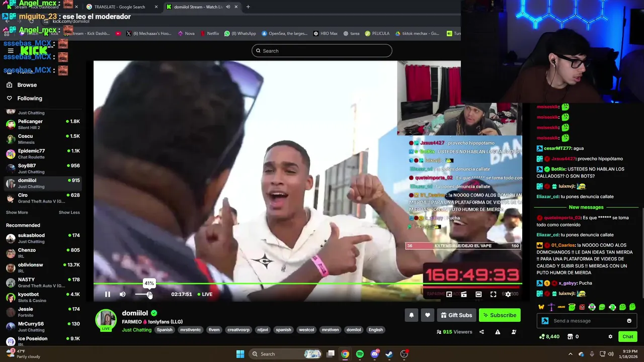Toggle theater mode in player
Image resolution: width=644 pixels, height=362 pixels.
pos(478,294)
